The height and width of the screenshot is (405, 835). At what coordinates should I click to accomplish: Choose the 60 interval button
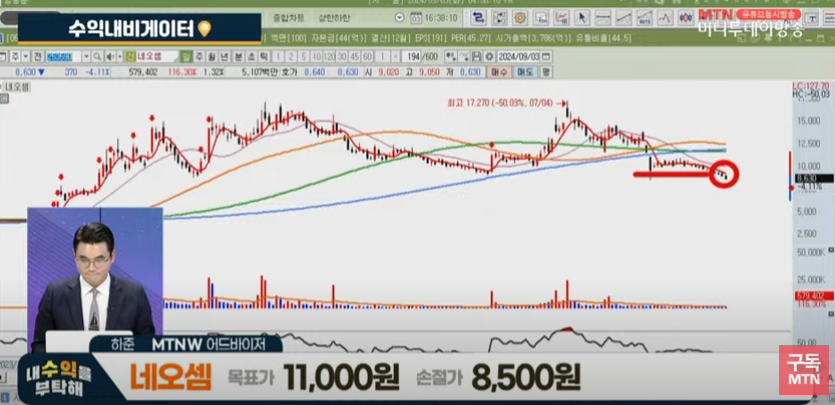[x=367, y=56]
